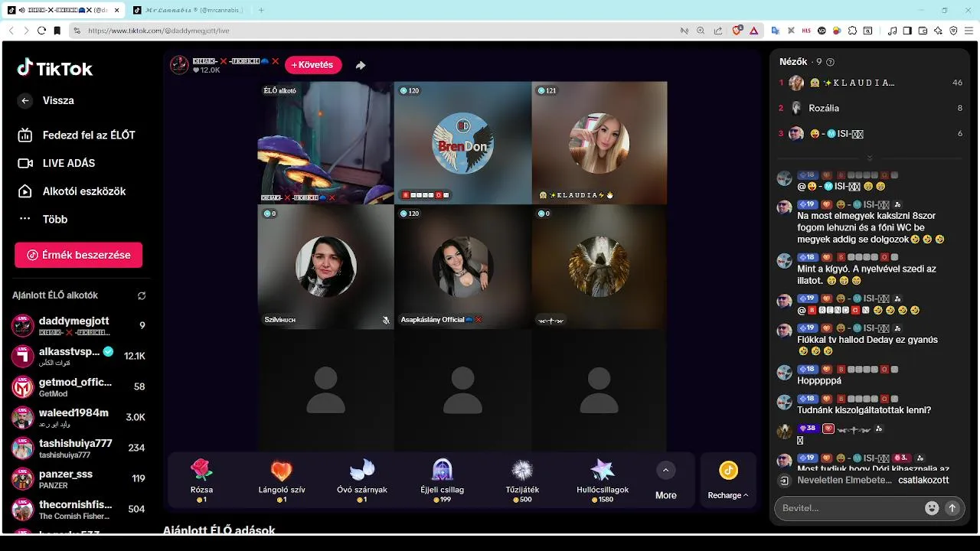980x551 pixels.
Task: Click Brave shields icon
Action: point(737,31)
